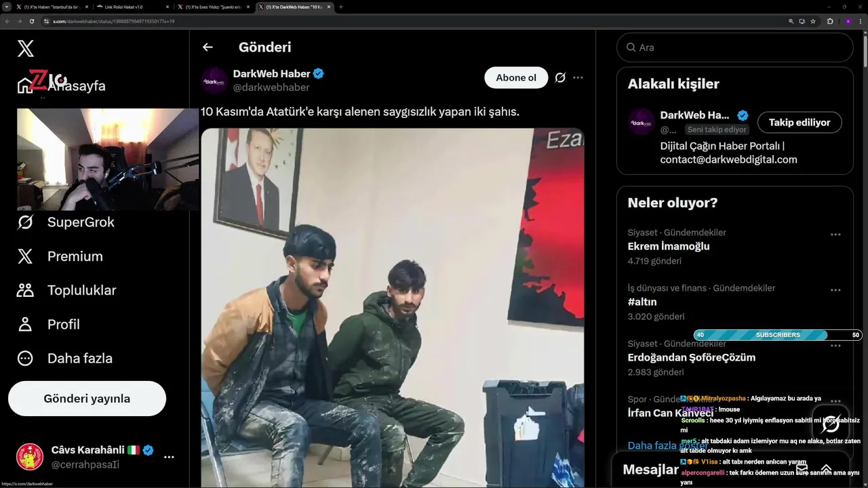Open Daha fazla more options menu

(64, 358)
